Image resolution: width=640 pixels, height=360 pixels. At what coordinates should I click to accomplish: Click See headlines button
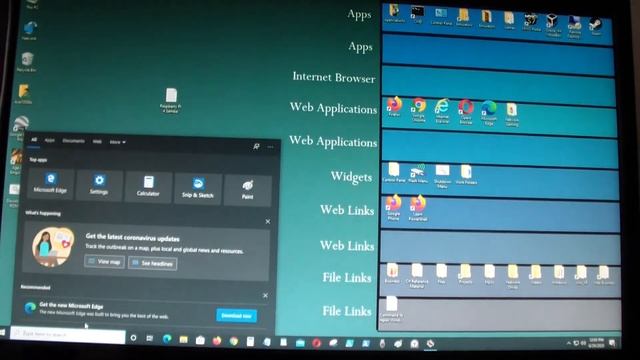coord(153,263)
